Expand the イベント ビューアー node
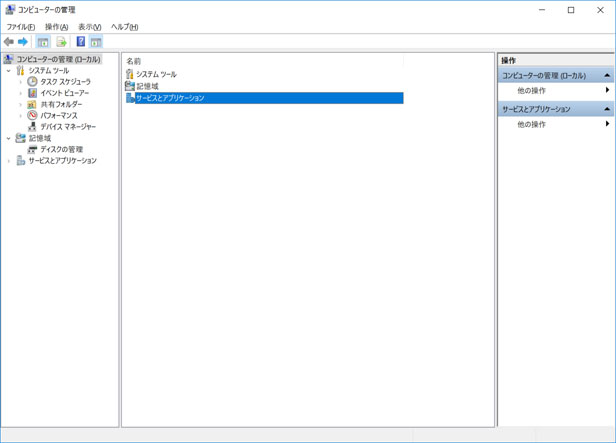Screen dimensions: 616x443 coord(20,93)
